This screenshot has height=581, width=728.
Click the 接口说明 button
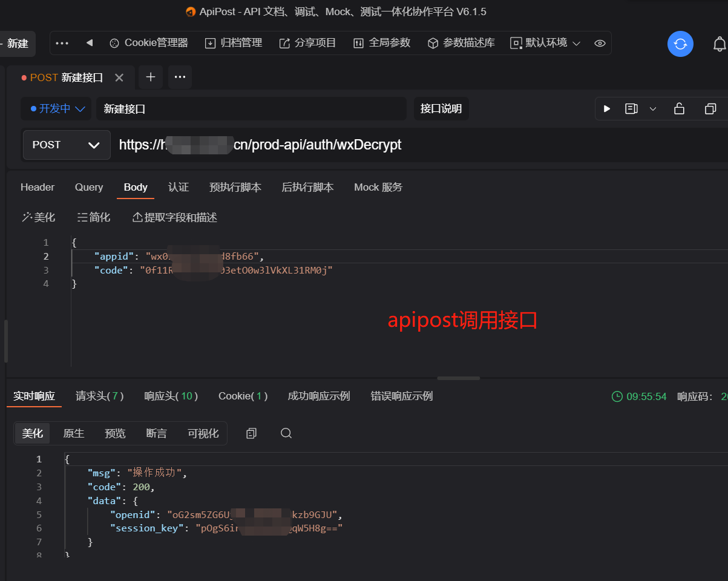441,109
